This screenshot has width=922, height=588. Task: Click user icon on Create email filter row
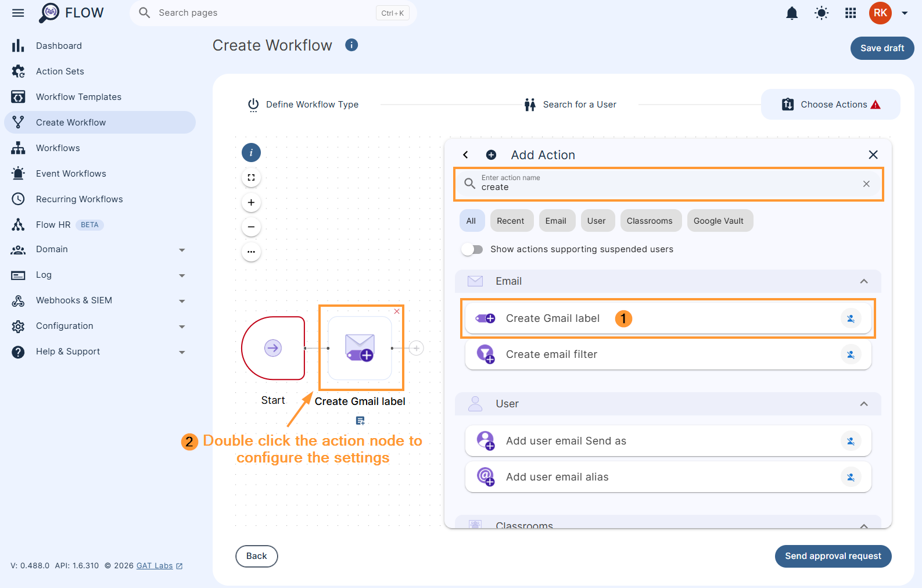851,354
